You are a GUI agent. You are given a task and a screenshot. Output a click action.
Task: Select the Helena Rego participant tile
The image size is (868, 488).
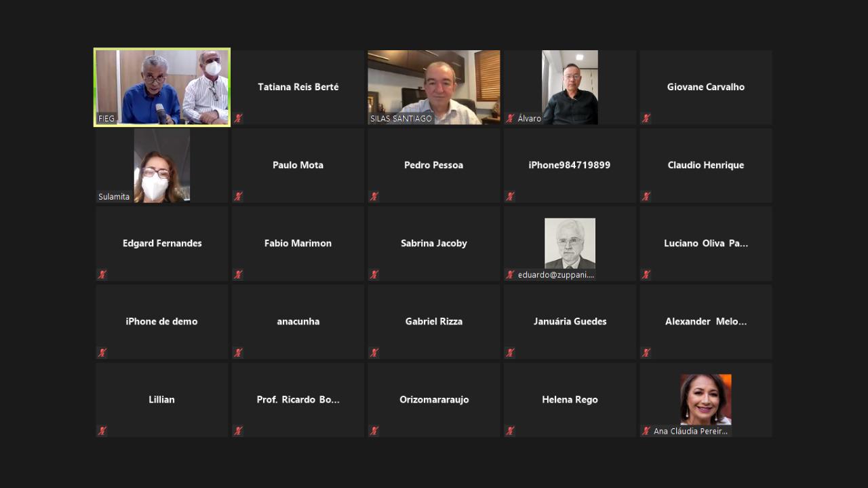pyautogui.click(x=570, y=399)
